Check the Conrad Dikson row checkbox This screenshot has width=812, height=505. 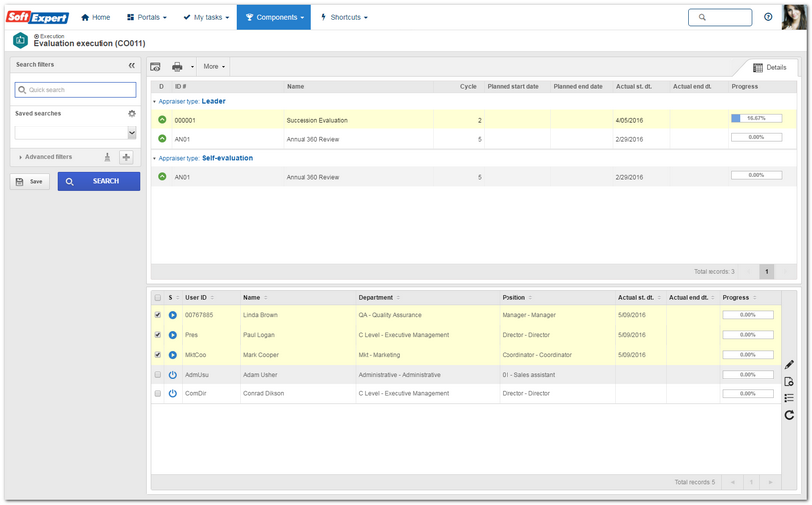coord(158,394)
